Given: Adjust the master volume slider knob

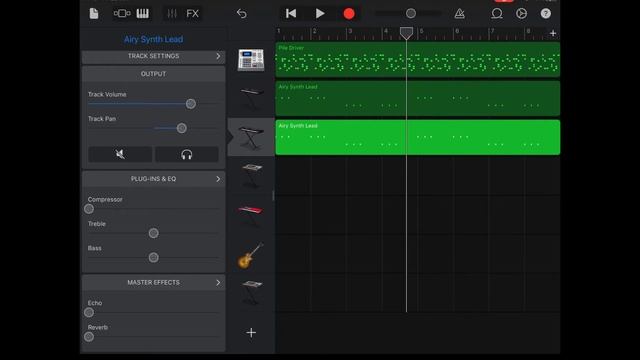Looking at the screenshot, I should pyautogui.click(x=411, y=13).
